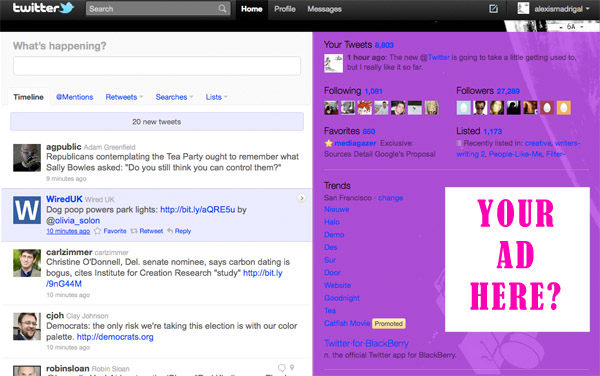This screenshot has height=376, width=600.
Task: Click the speech bubble icon on robinsloan tweet
Action: [282, 368]
